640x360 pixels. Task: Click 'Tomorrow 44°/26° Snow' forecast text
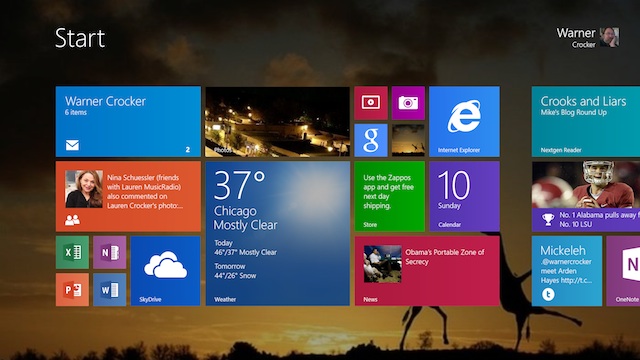tap(236, 271)
